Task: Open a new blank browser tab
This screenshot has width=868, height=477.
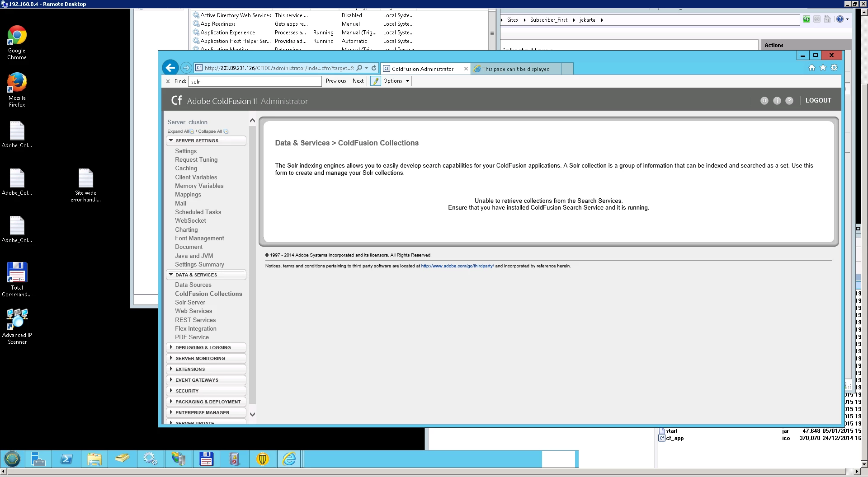Action: pyautogui.click(x=567, y=69)
